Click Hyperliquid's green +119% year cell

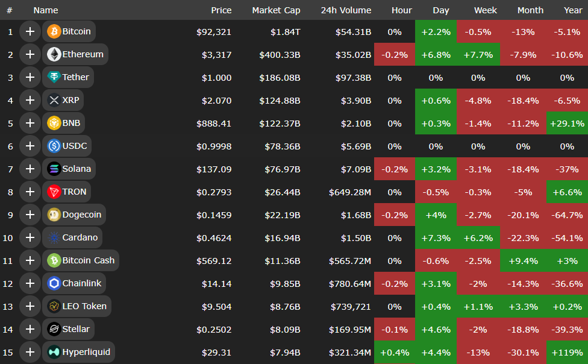567,352
